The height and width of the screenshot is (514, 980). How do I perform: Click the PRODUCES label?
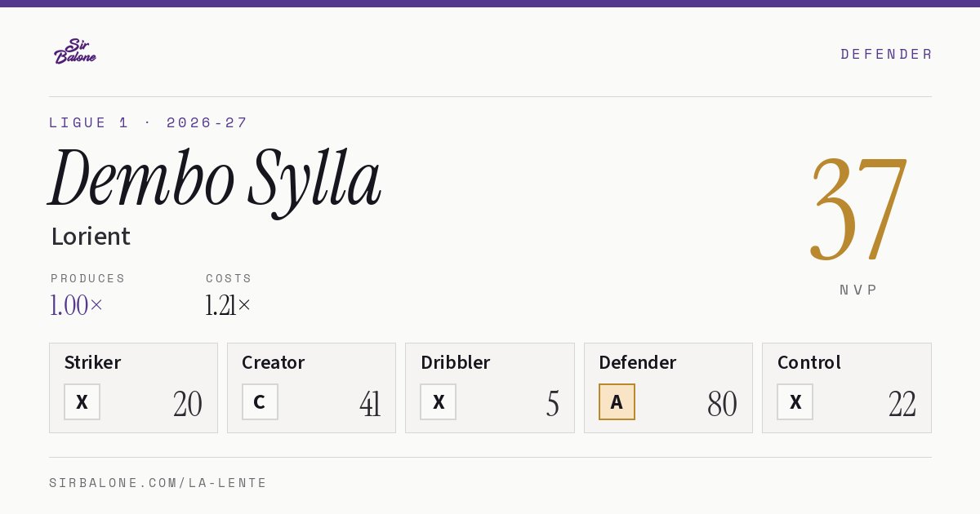pos(88,278)
